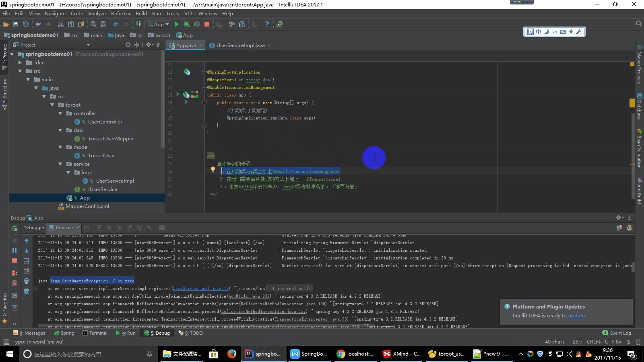The height and width of the screenshot is (362, 644).
Task: Click the Make Project build icon
Action: point(138,25)
